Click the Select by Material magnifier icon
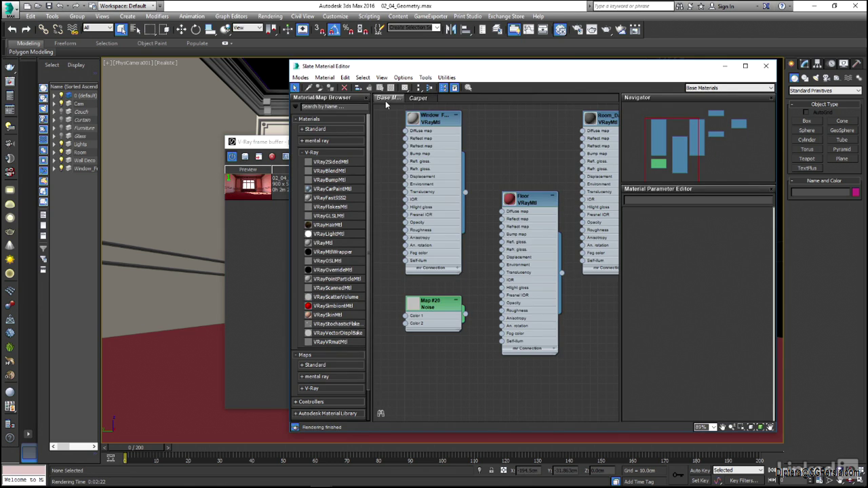Viewport: 868px width, 488px height. click(x=468, y=87)
